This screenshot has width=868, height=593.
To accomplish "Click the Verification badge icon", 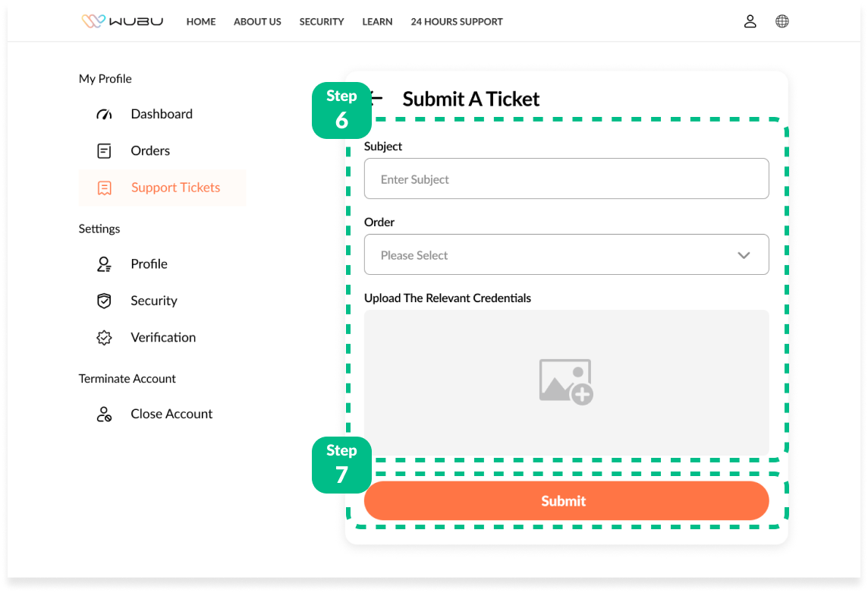I will pyautogui.click(x=104, y=338).
